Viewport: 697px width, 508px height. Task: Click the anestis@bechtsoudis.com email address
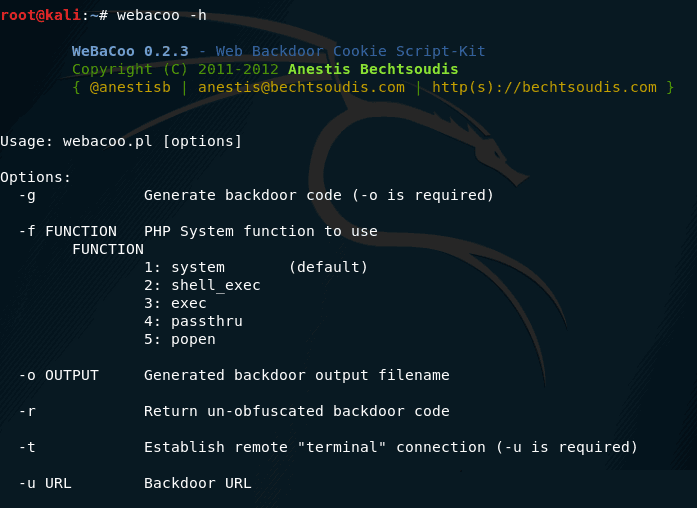coord(301,87)
